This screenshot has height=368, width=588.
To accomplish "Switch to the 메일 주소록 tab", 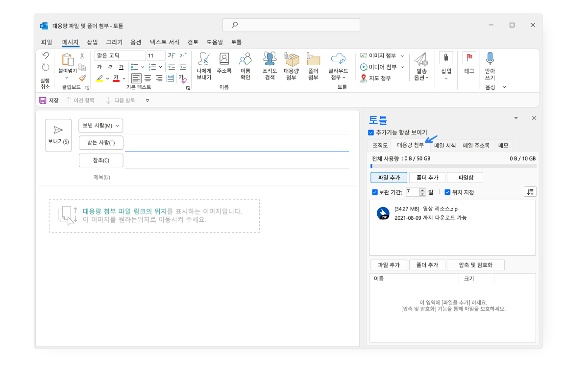I will [476, 145].
